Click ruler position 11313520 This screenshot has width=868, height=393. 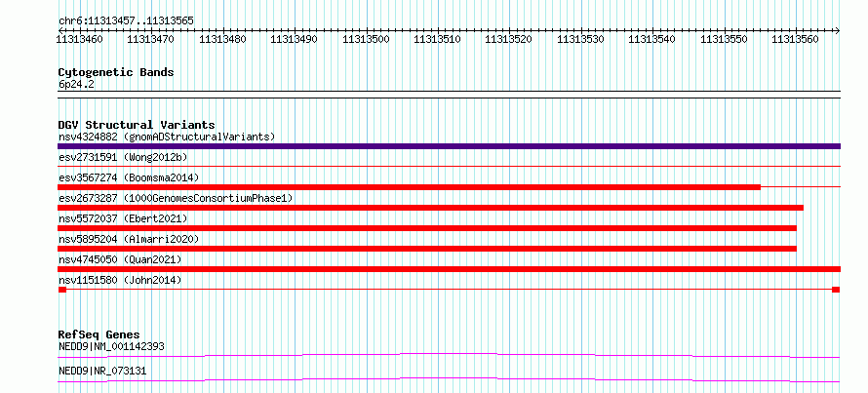point(509,39)
